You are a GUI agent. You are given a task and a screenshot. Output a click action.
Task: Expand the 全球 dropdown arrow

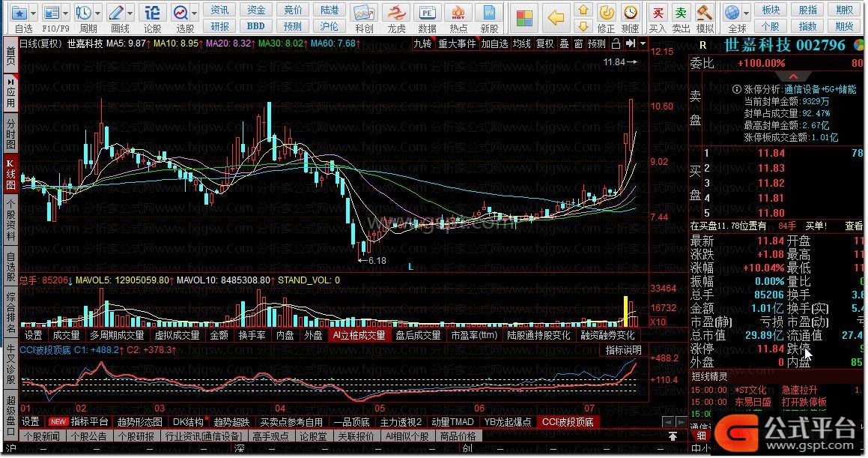(746, 13)
